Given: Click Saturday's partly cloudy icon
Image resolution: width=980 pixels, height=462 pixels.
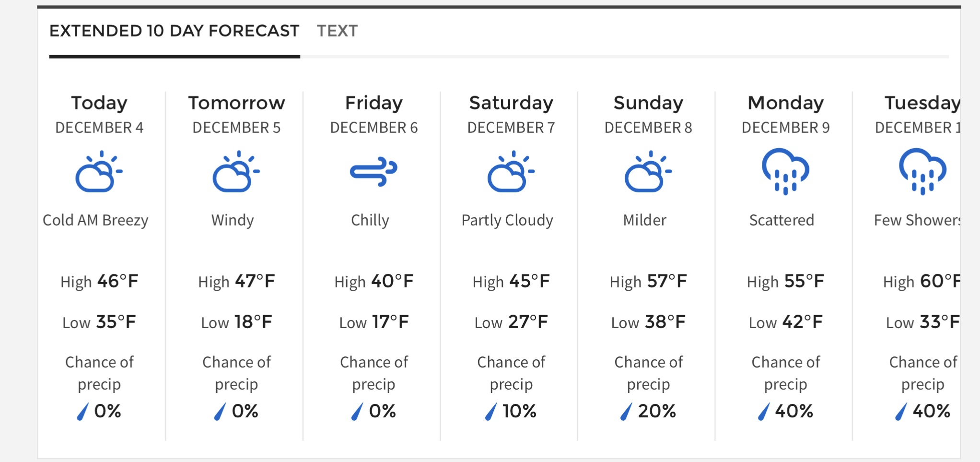Looking at the screenshot, I should [511, 171].
